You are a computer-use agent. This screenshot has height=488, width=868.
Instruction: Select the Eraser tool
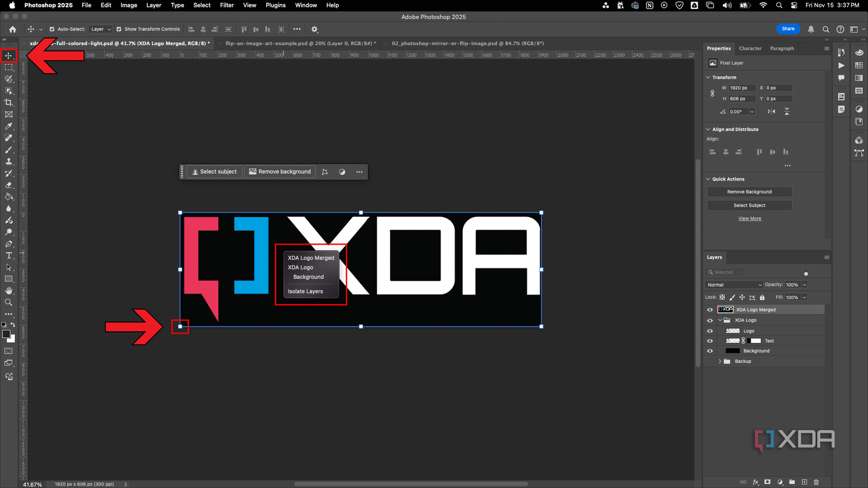[x=8, y=185]
